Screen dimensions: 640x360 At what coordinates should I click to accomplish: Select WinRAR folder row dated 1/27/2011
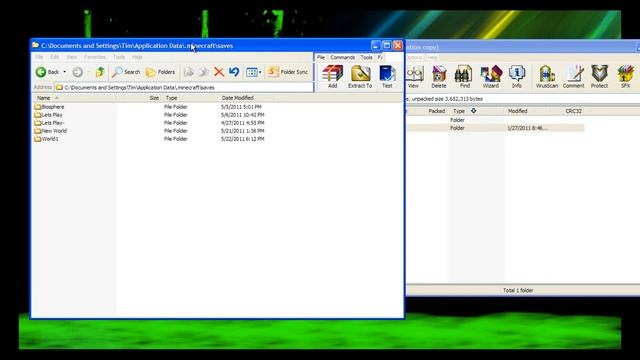(x=496, y=128)
